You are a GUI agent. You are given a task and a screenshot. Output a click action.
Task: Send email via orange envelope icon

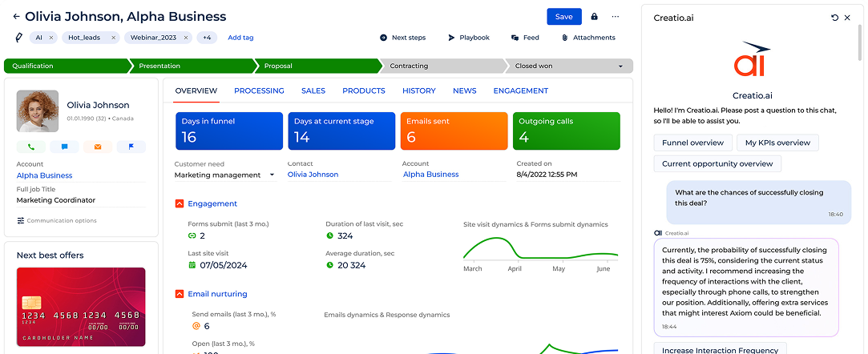coord(98,147)
